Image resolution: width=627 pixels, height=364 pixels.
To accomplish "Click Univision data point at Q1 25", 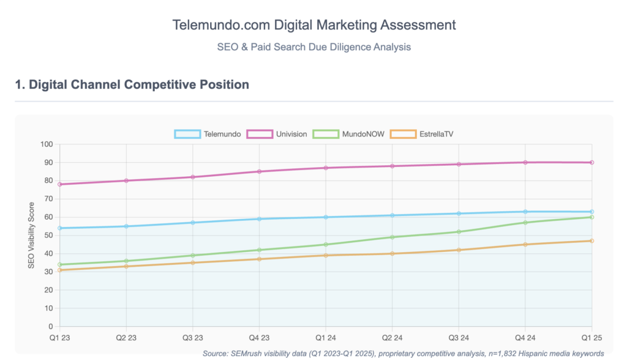I will [592, 163].
